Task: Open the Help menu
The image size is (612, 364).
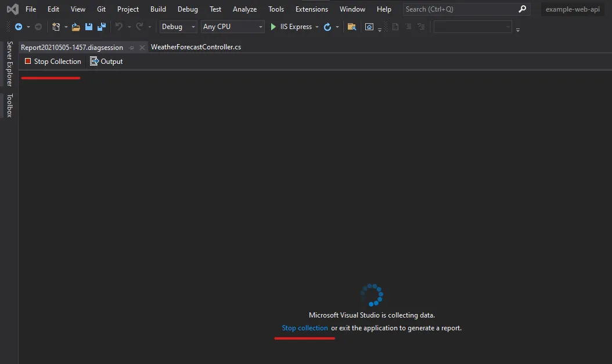Action: tap(384, 9)
